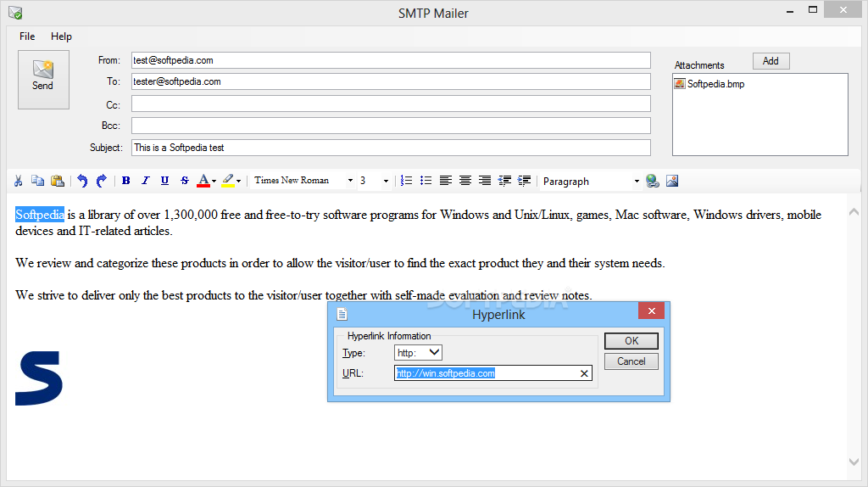The width and height of the screenshot is (868, 487).
Task: Click the Subject field
Action: [391, 148]
